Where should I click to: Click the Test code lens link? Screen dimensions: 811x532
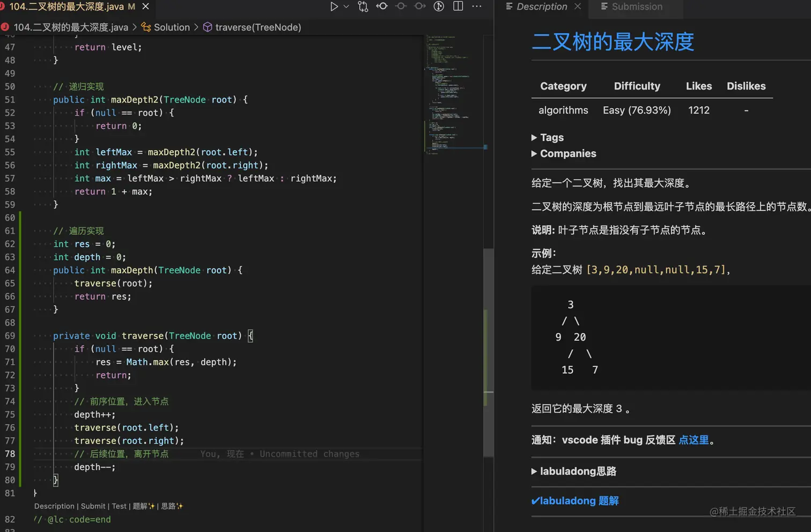tap(119, 506)
